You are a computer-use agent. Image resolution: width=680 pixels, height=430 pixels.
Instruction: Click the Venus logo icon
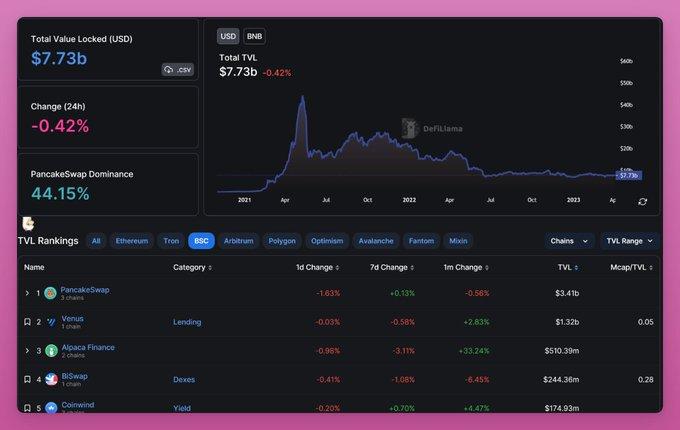coord(50,322)
